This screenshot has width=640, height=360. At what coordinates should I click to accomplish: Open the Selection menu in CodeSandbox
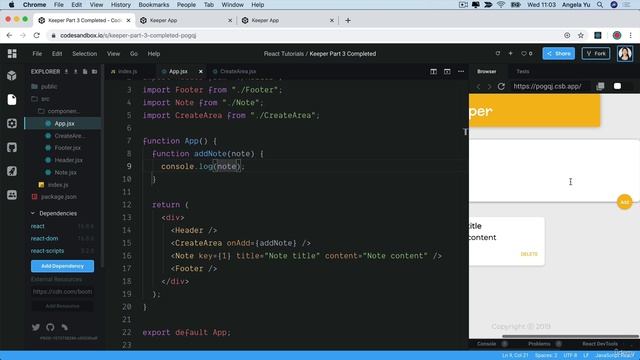point(84,53)
